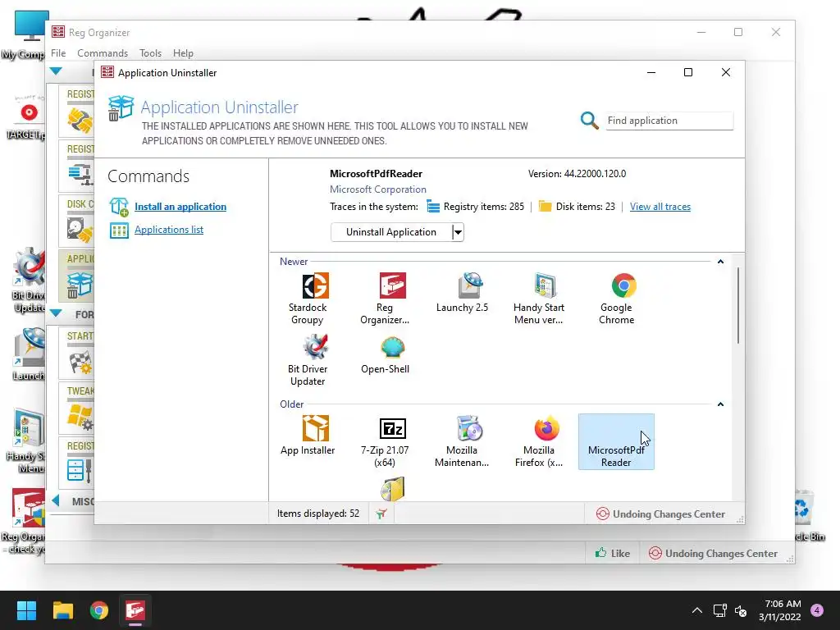The image size is (840, 630).
Task: Open the Uninstall Application dropdown arrow
Action: tap(458, 232)
